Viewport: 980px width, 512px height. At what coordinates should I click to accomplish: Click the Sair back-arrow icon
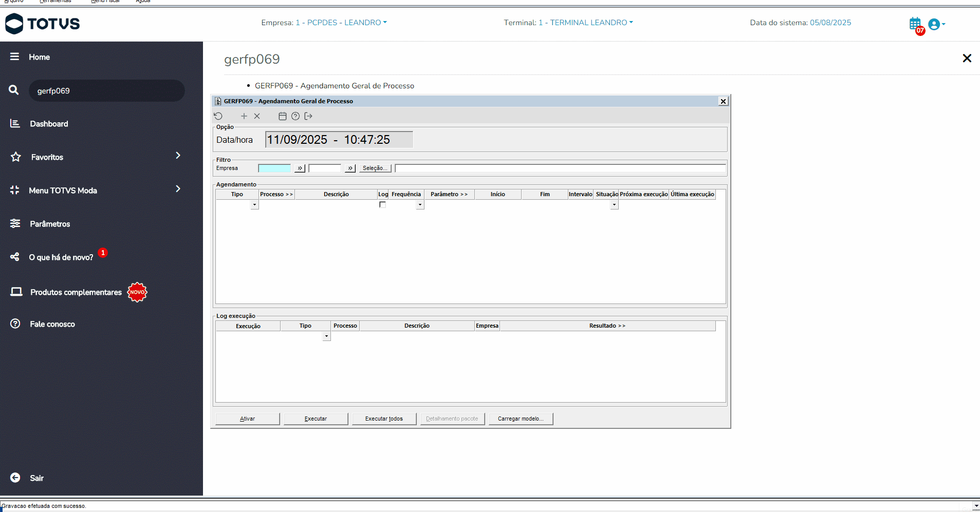pyautogui.click(x=15, y=478)
